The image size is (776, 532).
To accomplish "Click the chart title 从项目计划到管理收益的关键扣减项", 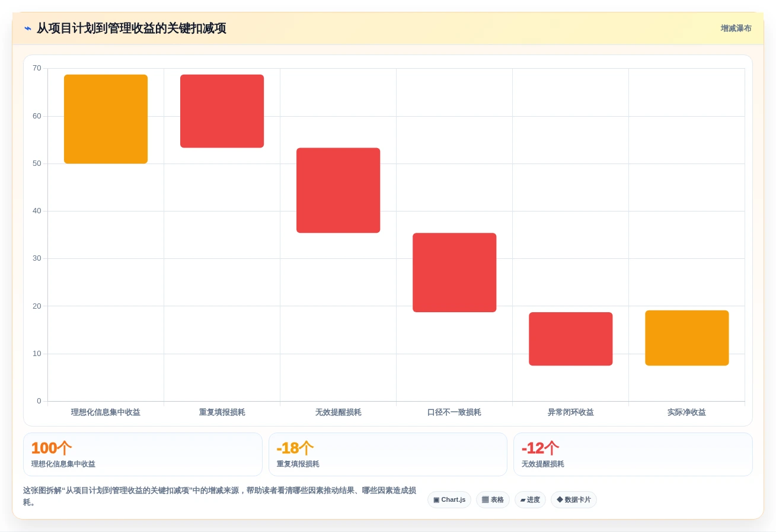I will coord(132,28).
